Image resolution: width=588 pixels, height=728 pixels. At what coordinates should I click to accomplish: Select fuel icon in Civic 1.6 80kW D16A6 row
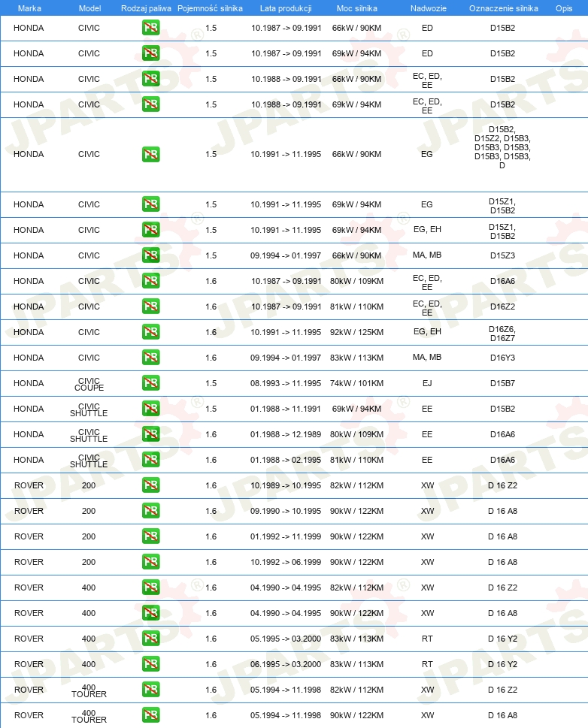pos(150,281)
